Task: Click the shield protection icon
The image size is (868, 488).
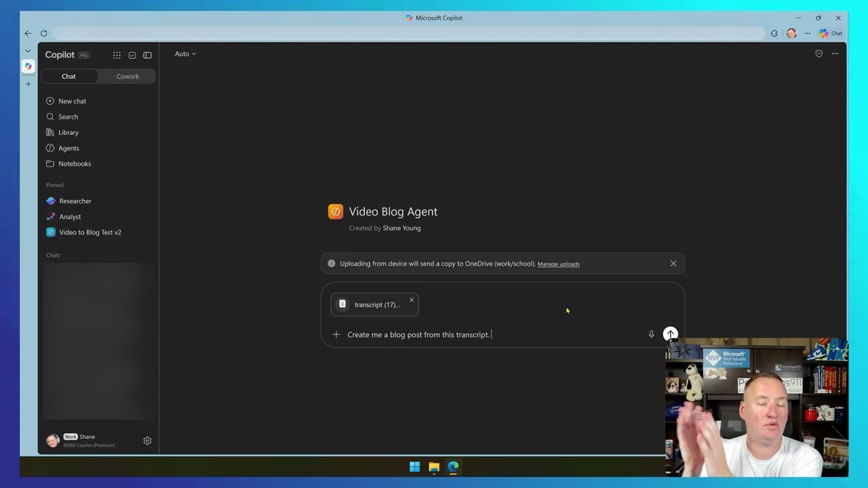Action: [x=818, y=54]
